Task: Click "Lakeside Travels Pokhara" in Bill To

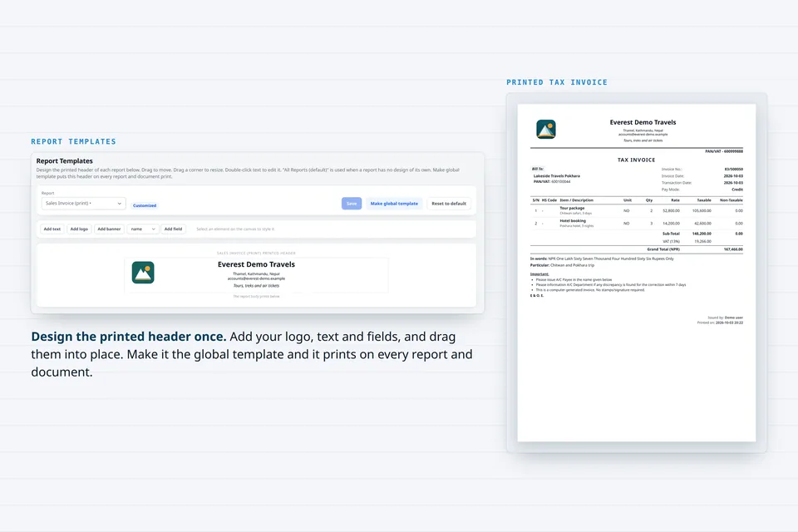Action: coord(557,175)
